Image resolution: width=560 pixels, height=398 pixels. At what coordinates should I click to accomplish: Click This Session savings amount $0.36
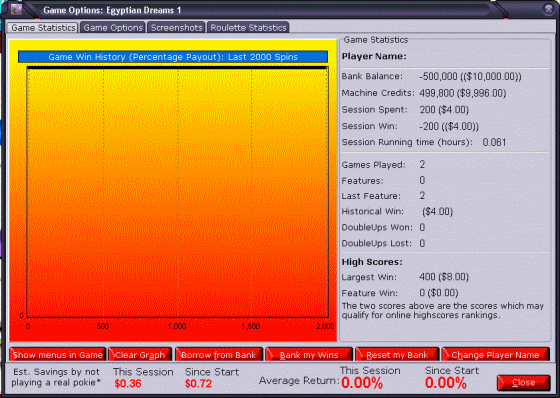(x=128, y=384)
